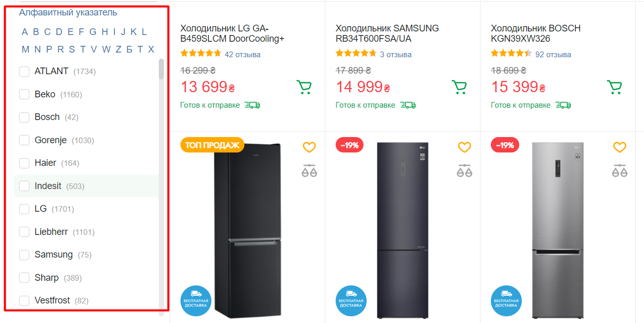The height and width of the screenshot is (323, 644).
Task: Click the compare scales icon on the first fridge
Action: pos(309,171)
